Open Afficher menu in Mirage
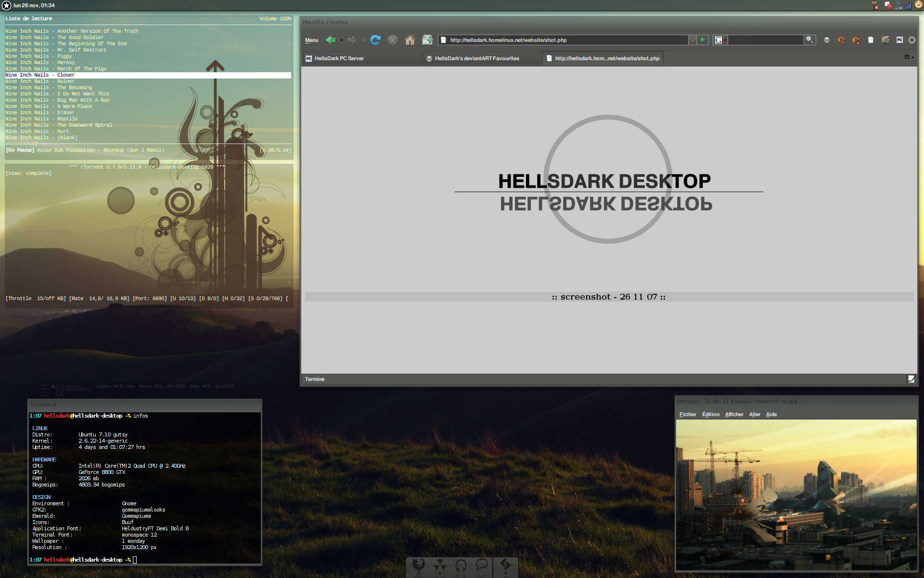The height and width of the screenshot is (578, 924). [x=734, y=414]
